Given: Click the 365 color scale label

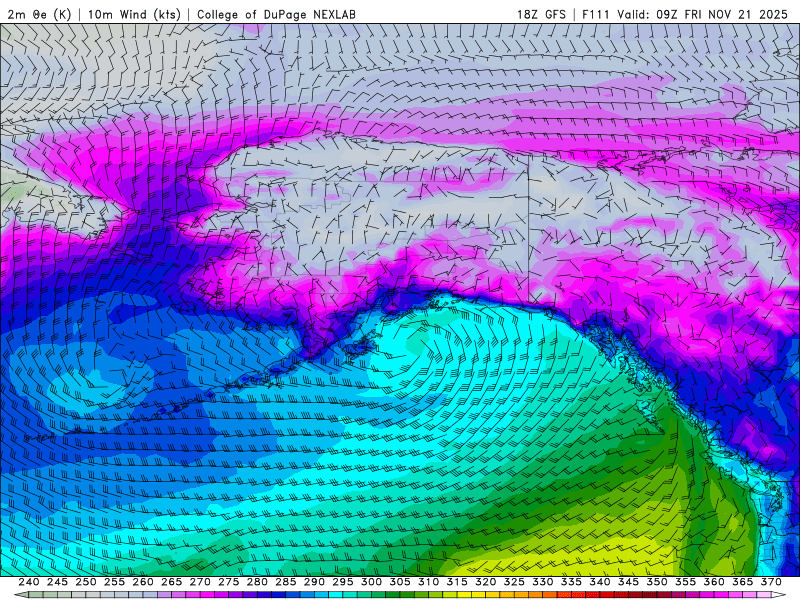Looking at the screenshot, I should (x=743, y=582).
